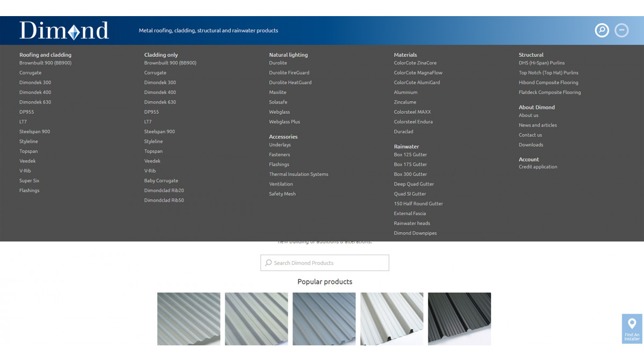Open Dimondclad Rib50 link
The image size is (644, 362).
164,200
